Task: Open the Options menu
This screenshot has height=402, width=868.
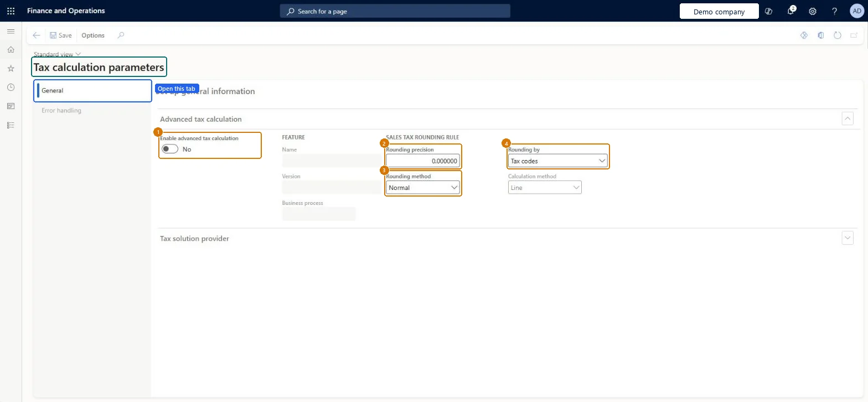Action: tap(93, 35)
